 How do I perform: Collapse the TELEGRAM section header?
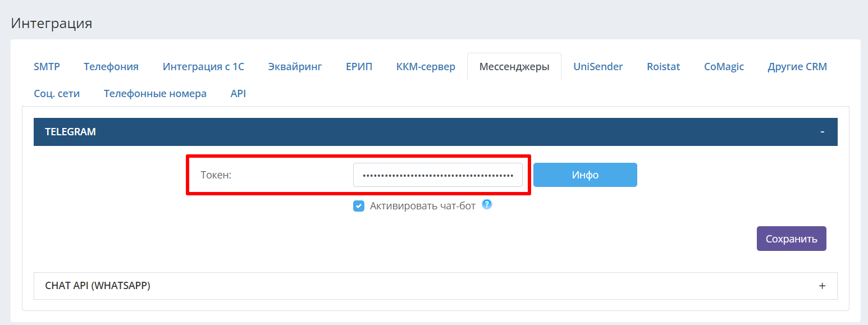(436, 132)
